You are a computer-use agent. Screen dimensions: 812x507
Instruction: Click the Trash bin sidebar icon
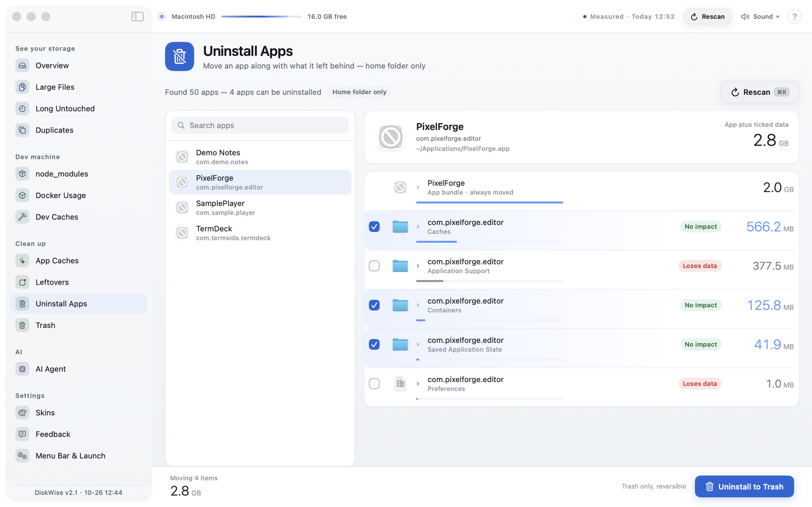(22, 325)
